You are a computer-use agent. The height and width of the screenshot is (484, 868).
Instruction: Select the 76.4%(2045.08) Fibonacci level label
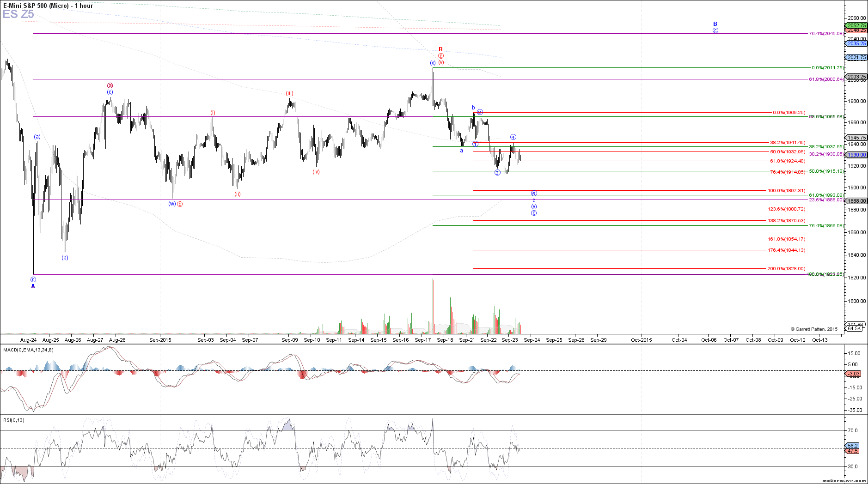pyautogui.click(x=825, y=33)
